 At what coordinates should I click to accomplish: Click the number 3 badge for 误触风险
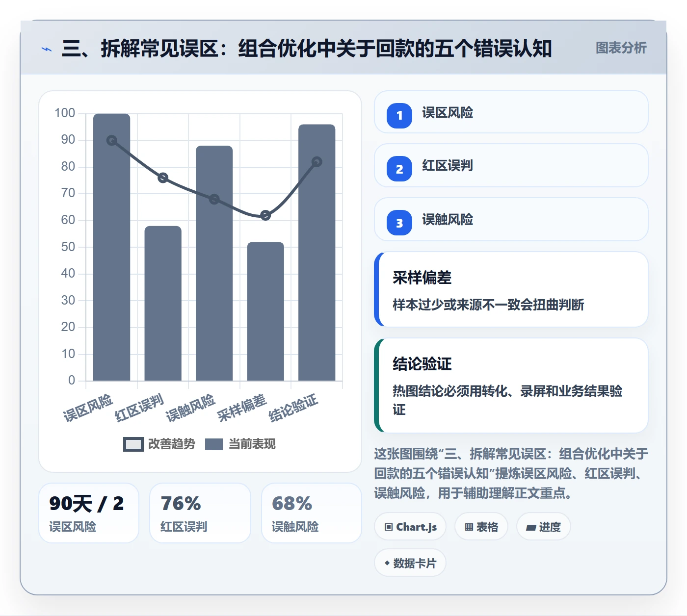point(399,223)
